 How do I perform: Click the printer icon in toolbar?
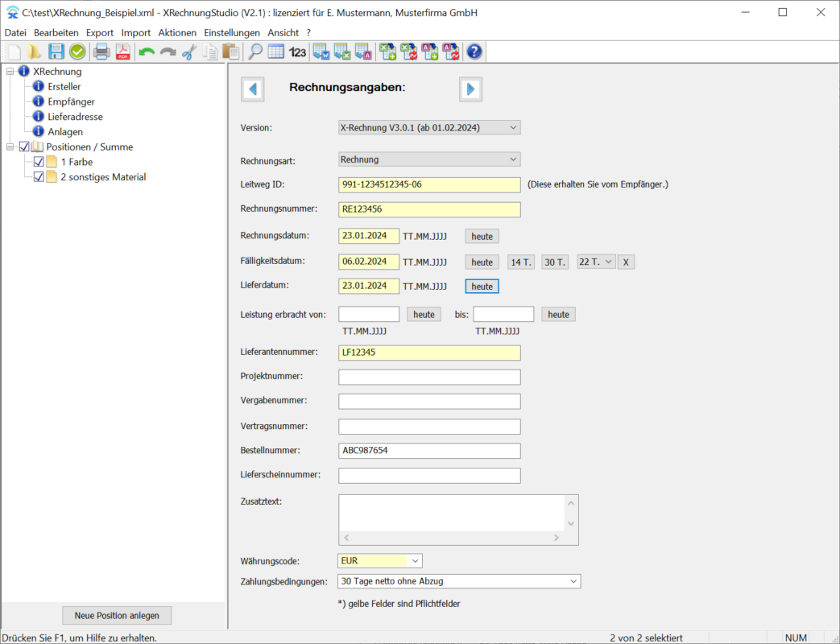[101, 52]
